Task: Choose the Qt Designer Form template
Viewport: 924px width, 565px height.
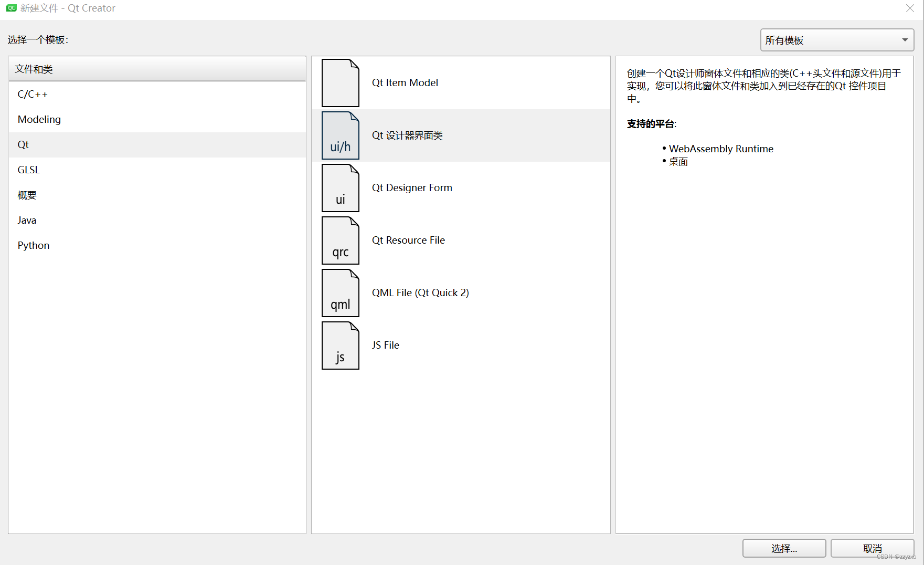Action: (x=461, y=188)
